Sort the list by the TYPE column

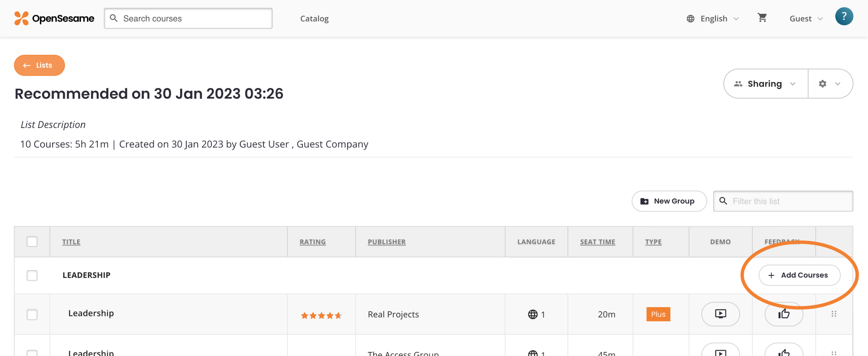(x=653, y=242)
